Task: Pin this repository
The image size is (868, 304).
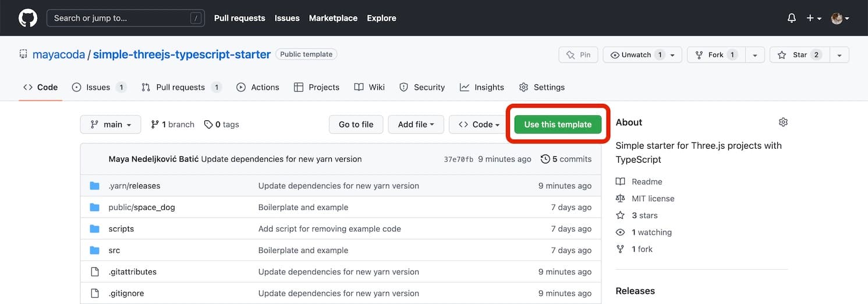Action: [x=578, y=55]
